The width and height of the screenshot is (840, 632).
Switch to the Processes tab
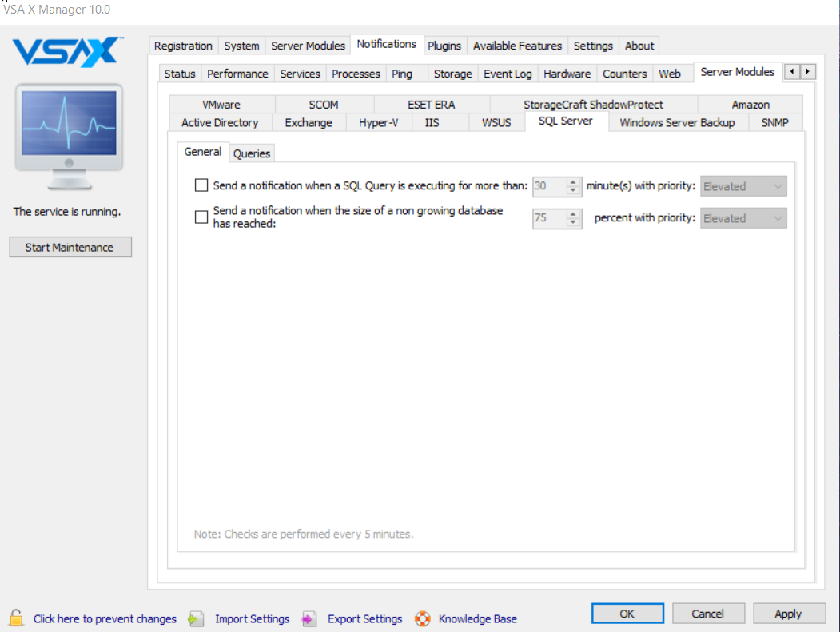[x=356, y=74]
